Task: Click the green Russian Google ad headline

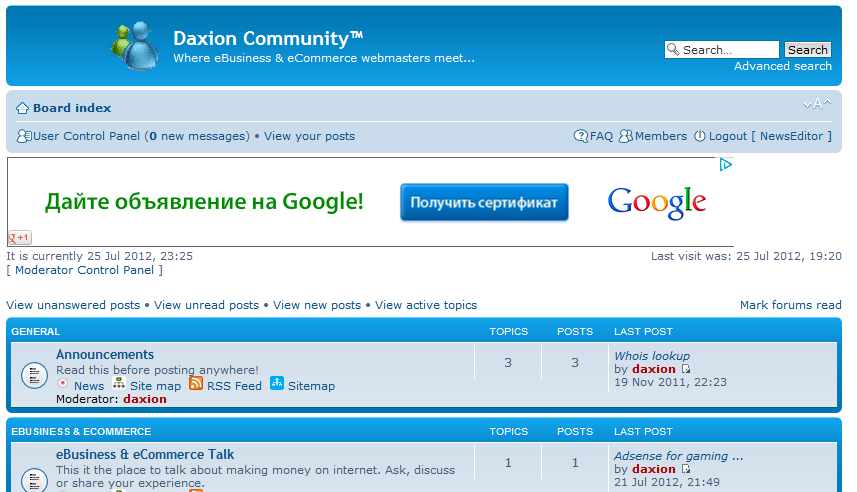Action: (204, 202)
